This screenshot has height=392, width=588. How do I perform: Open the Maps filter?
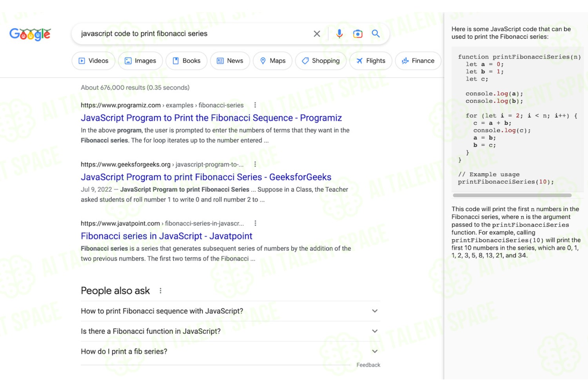(x=272, y=61)
